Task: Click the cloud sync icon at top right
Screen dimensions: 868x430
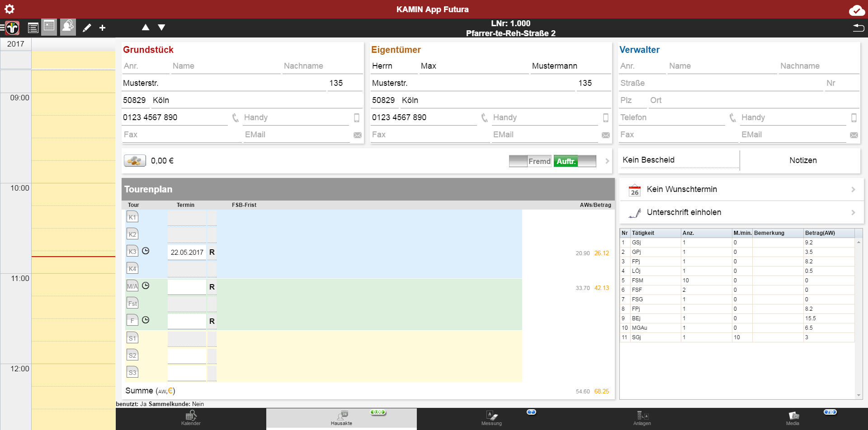Action: (x=856, y=10)
